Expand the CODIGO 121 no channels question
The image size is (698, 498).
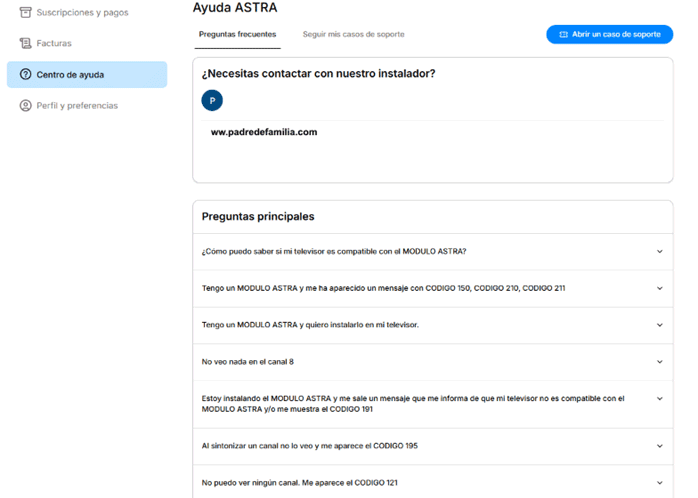coord(659,483)
